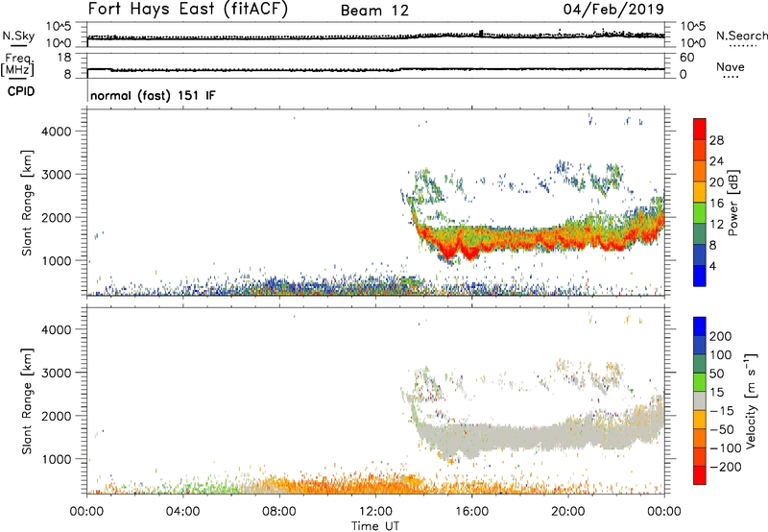Click the plot title 'Fort Hays East (fitACF)'

click(x=187, y=9)
